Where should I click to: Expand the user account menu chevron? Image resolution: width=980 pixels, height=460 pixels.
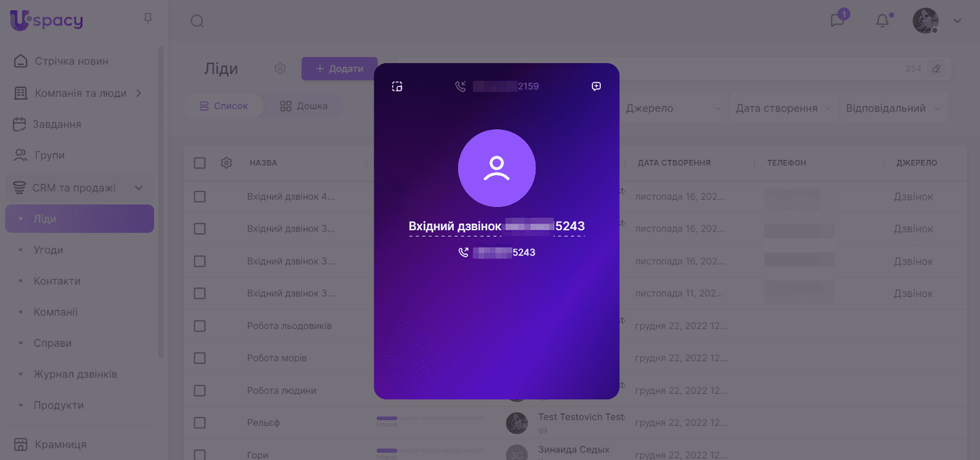coord(957,21)
